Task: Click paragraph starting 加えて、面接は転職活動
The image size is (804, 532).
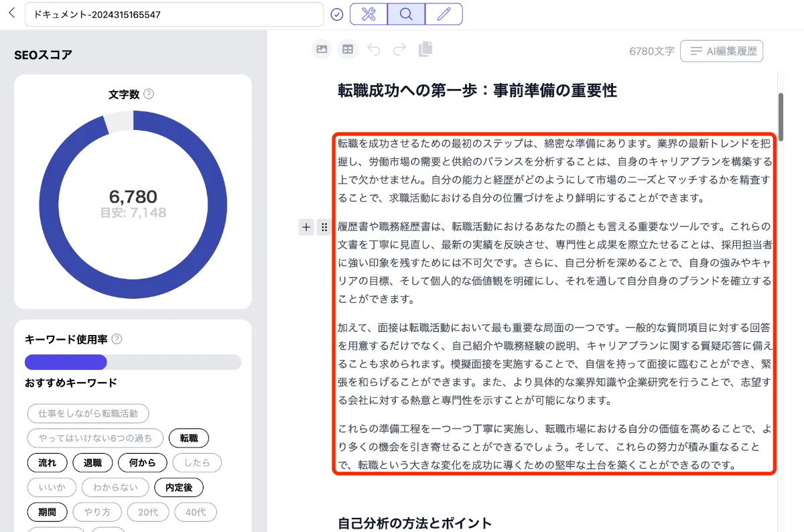Action: (x=554, y=364)
